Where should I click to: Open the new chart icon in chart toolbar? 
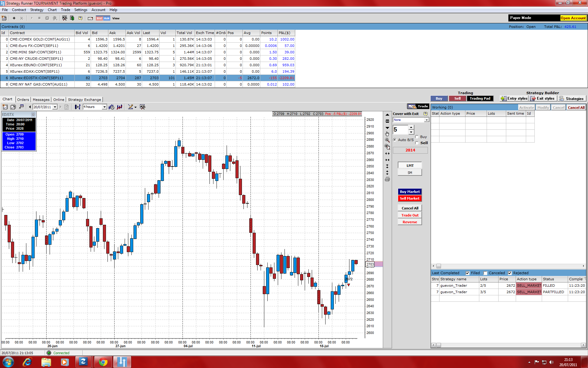(5, 107)
